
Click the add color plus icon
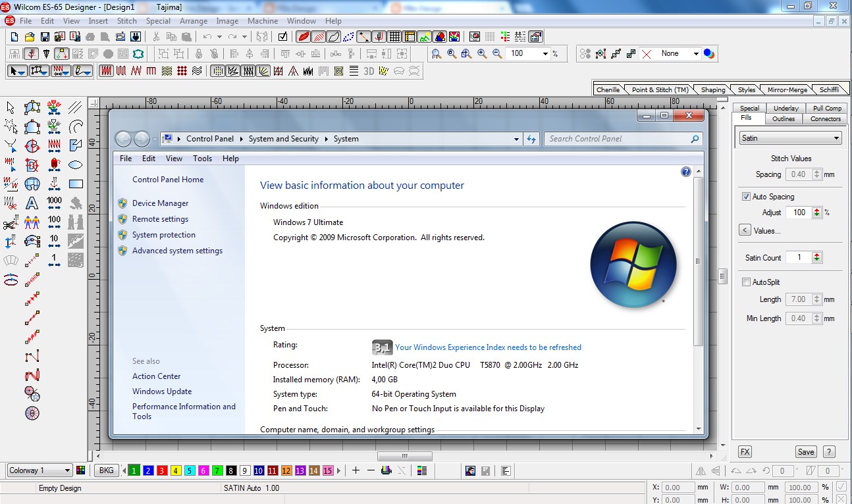[x=356, y=470]
